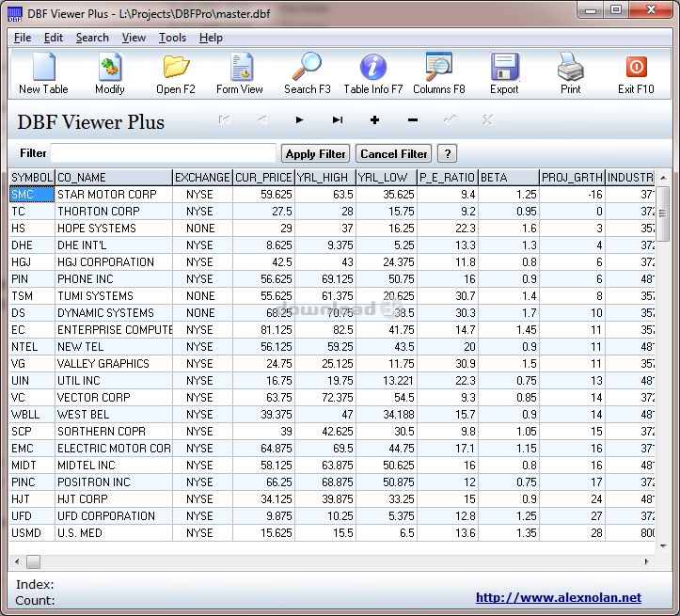Select the UFD CORPORATION cell

tap(114, 516)
